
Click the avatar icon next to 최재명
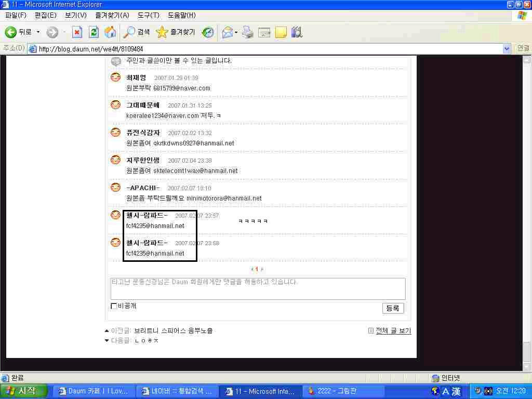(x=116, y=77)
